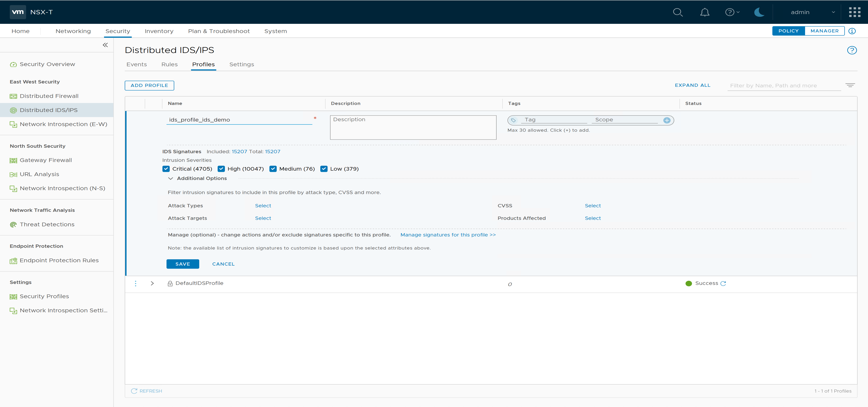
Task: Open the apps grid launcher icon
Action: pos(855,12)
